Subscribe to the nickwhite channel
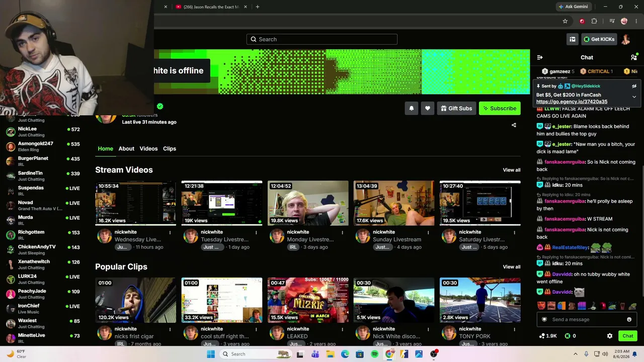644x362 pixels. (x=500, y=108)
